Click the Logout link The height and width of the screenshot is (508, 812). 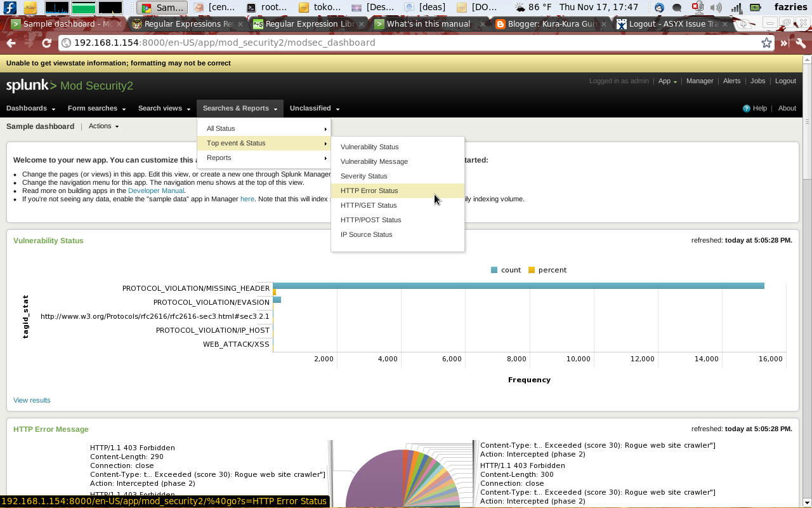point(785,81)
